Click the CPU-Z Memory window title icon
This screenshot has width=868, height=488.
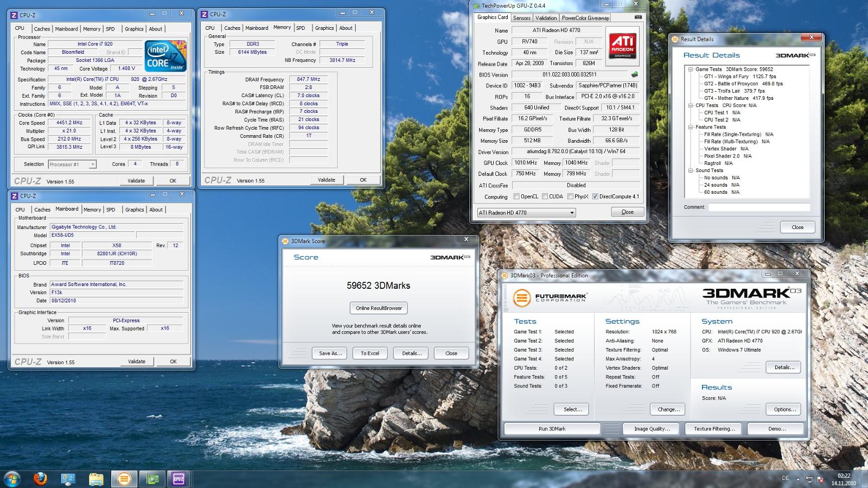[205, 14]
